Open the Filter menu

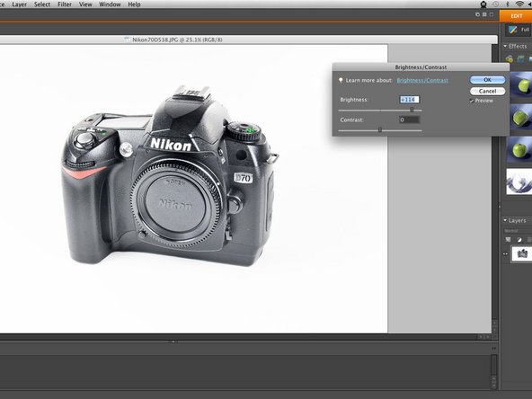pos(65,4)
